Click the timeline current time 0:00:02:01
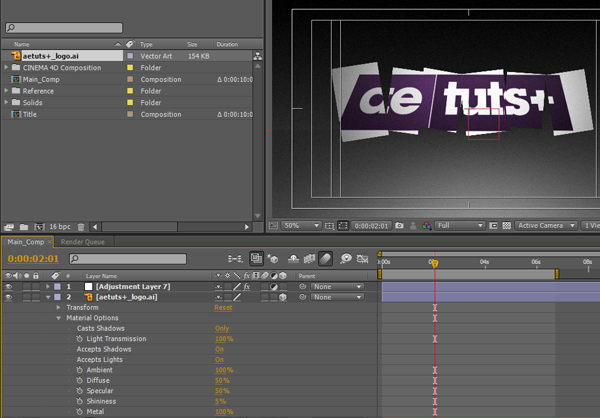This screenshot has height=418, width=600. (33, 259)
